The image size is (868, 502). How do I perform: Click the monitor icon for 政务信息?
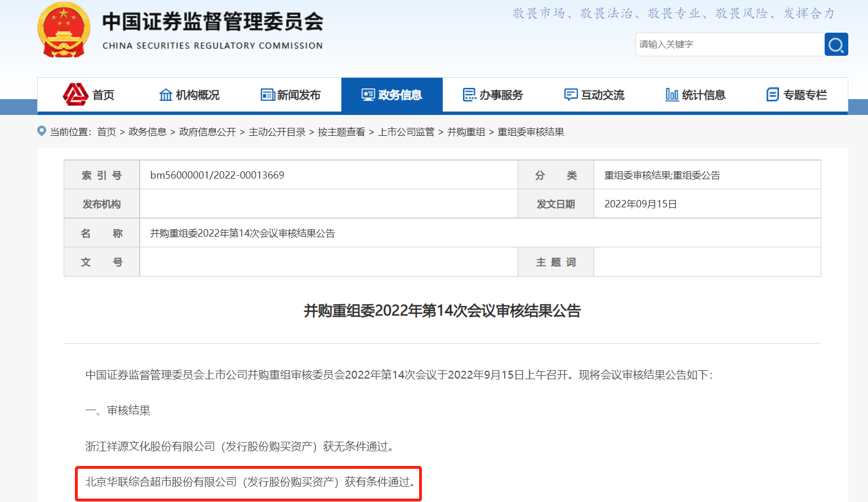[368, 95]
